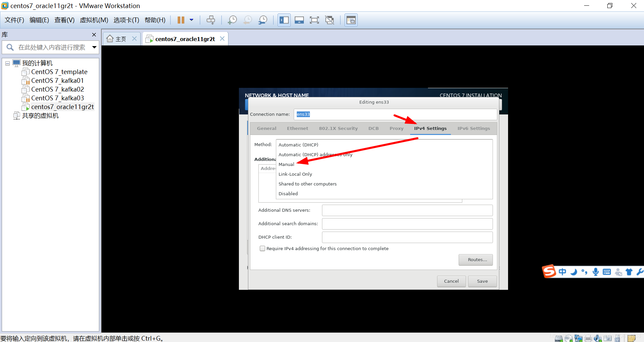Choose Link-Local Only method option
Screen dimensions: 644x342
(x=384, y=174)
